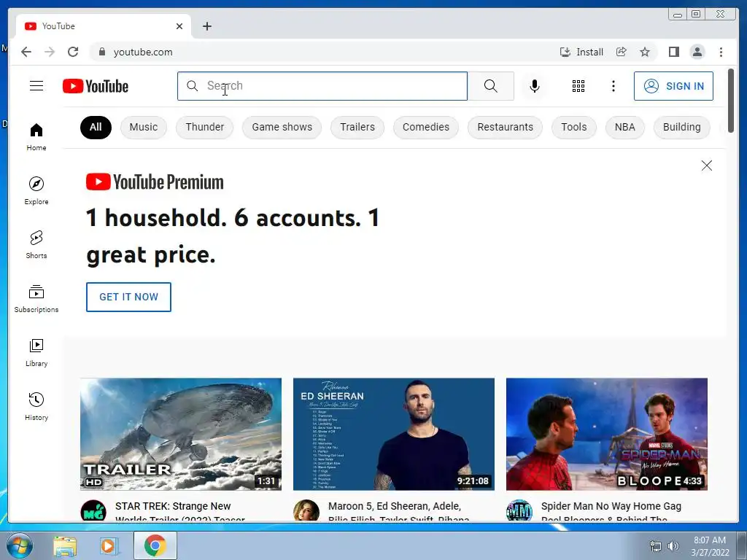Open Windows Media Player from taskbar
Image resolution: width=747 pixels, height=560 pixels.
(108, 545)
